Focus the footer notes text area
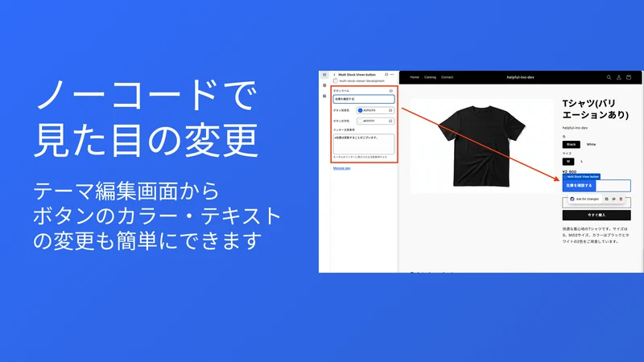 [x=364, y=144]
